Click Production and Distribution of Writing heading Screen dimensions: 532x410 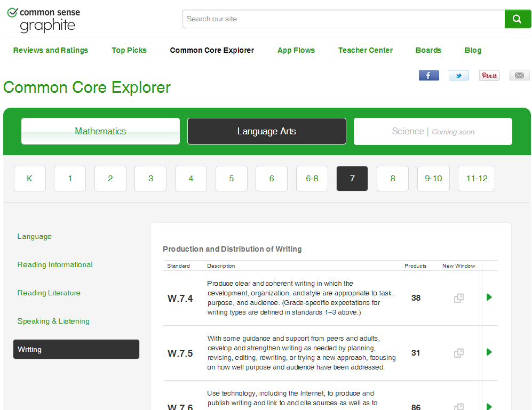pos(232,249)
